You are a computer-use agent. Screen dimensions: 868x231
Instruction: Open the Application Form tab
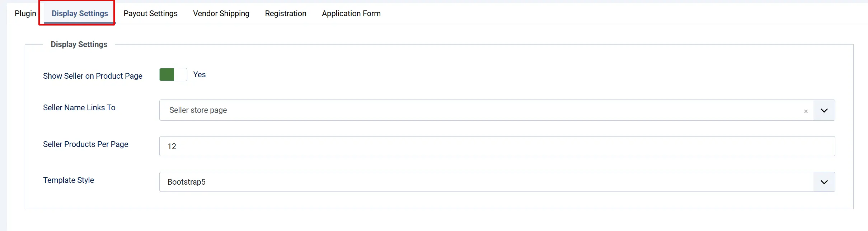(351, 14)
